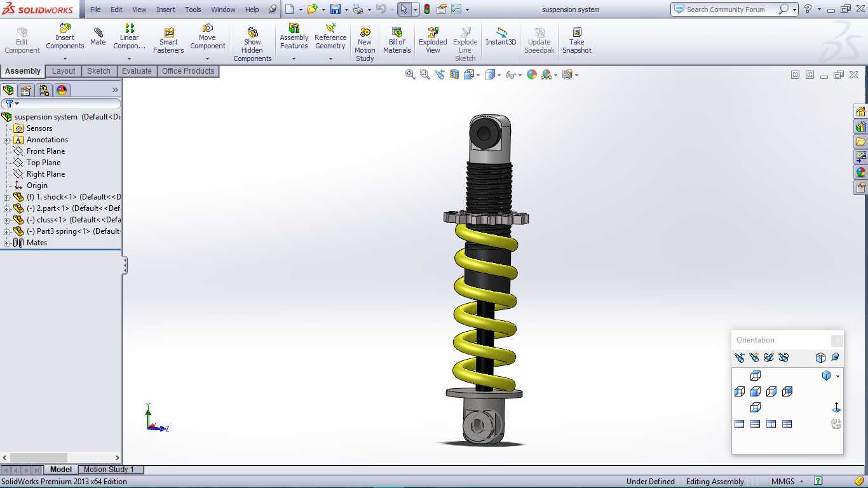Open Assembly Features
The height and width of the screenshot is (488, 868).
pyautogui.click(x=294, y=37)
